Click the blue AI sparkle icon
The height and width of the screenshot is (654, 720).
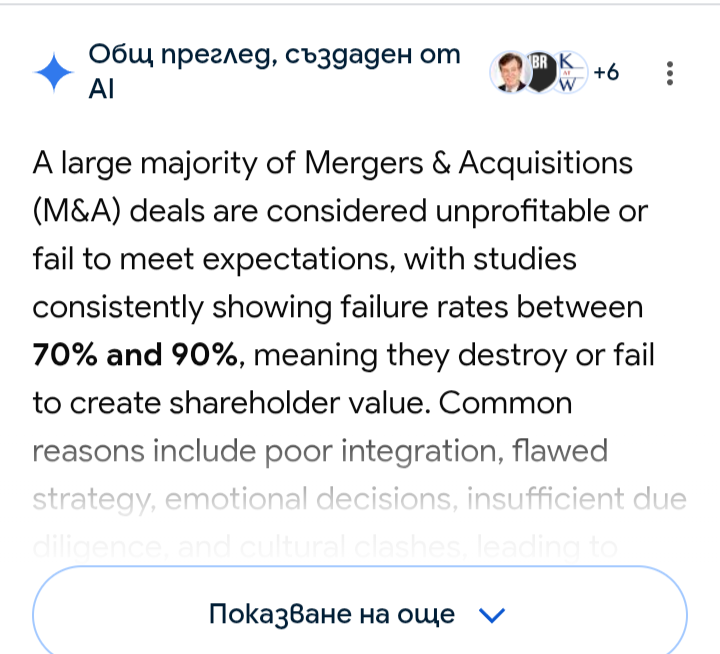point(54,73)
